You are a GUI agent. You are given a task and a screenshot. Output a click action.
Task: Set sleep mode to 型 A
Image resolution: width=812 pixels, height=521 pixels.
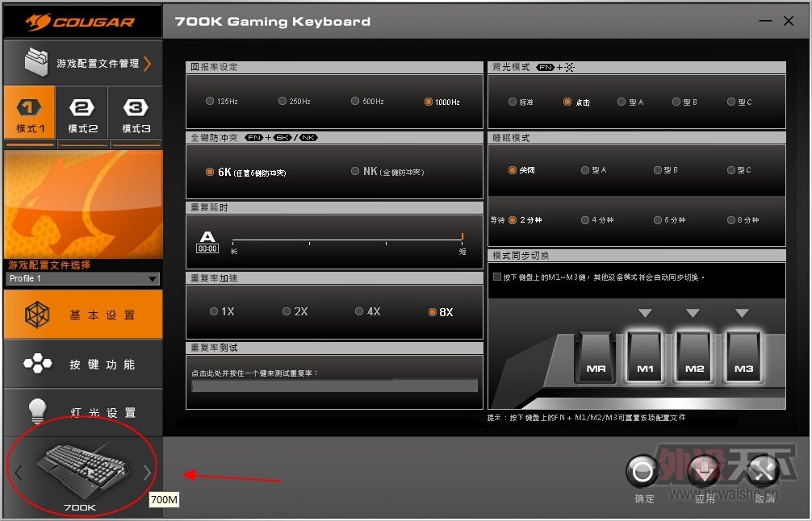pos(593,169)
